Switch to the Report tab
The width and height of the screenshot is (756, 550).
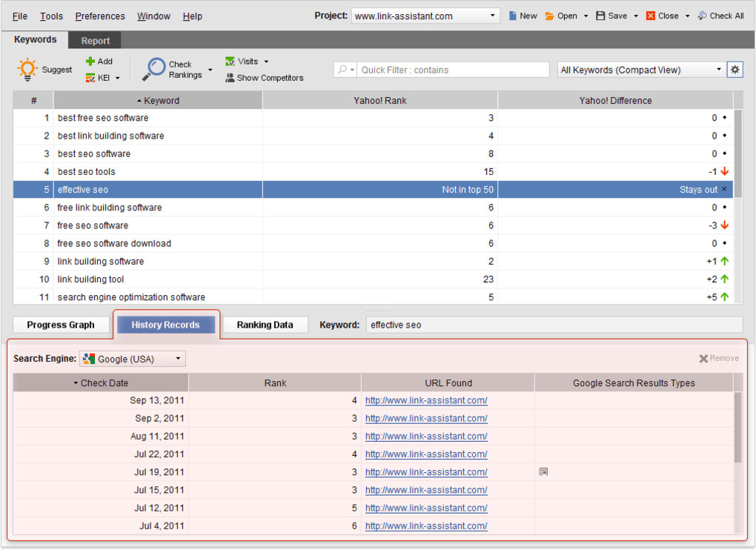tap(95, 41)
